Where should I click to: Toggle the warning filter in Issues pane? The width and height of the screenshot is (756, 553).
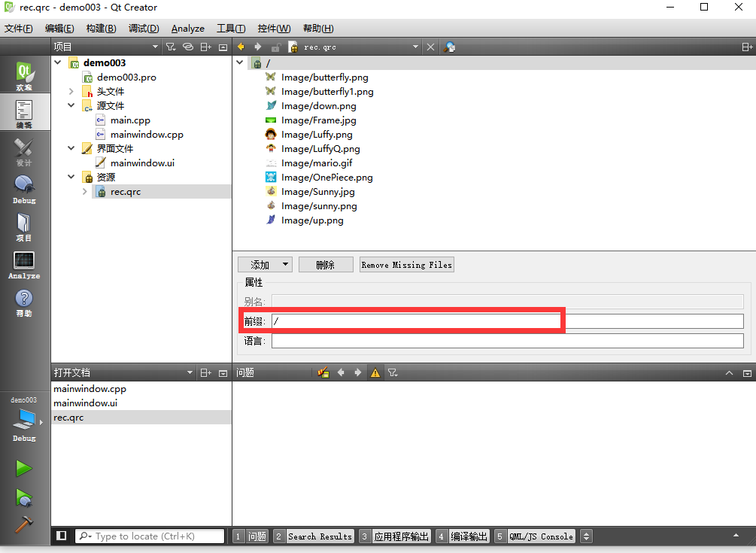point(375,372)
